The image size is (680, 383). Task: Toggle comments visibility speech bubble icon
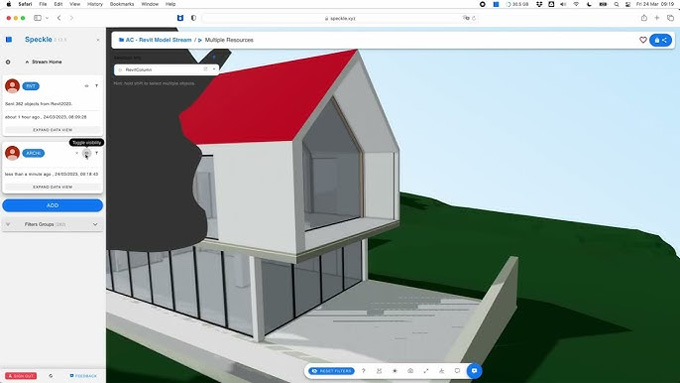457,371
